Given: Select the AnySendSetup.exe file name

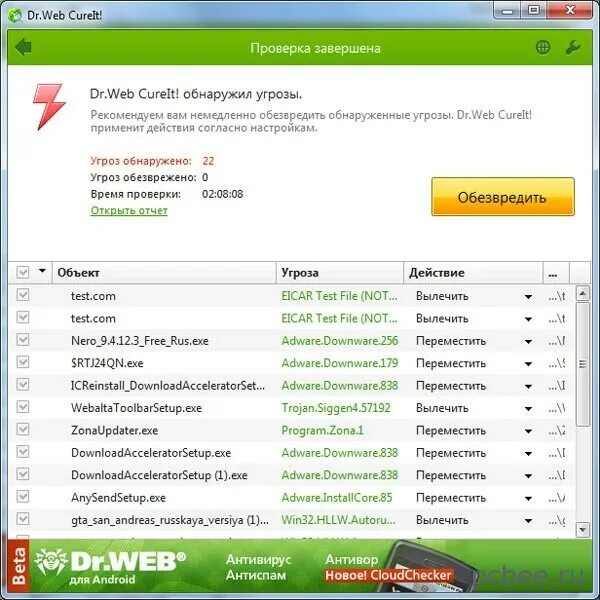Looking at the screenshot, I should pos(118,497).
